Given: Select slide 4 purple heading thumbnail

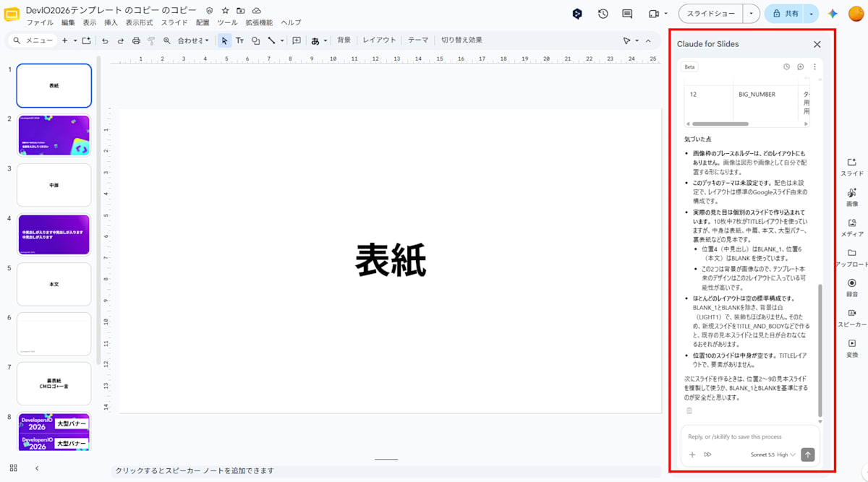Looking at the screenshot, I should [x=54, y=234].
